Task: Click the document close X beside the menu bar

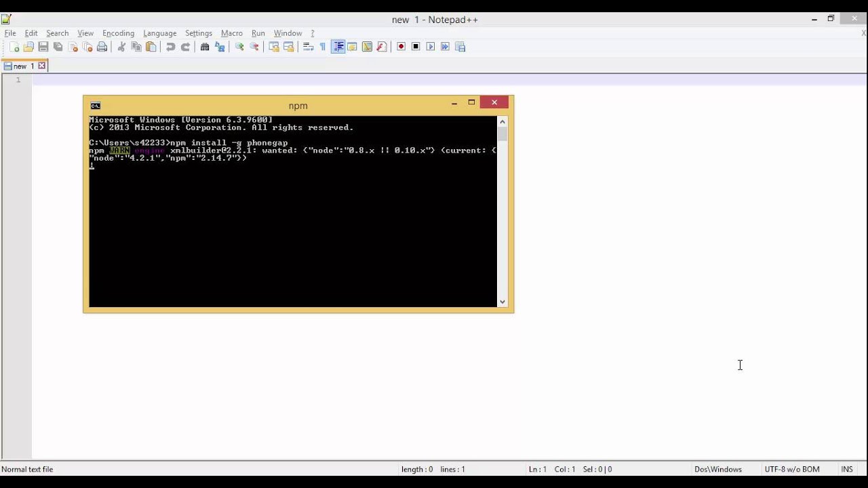Action: 864,33
